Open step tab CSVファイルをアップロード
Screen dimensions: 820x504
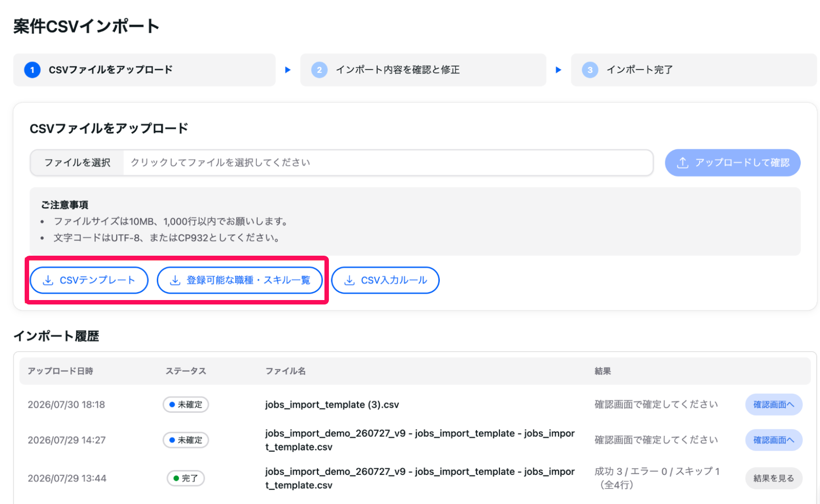pyautogui.click(x=144, y=70)
